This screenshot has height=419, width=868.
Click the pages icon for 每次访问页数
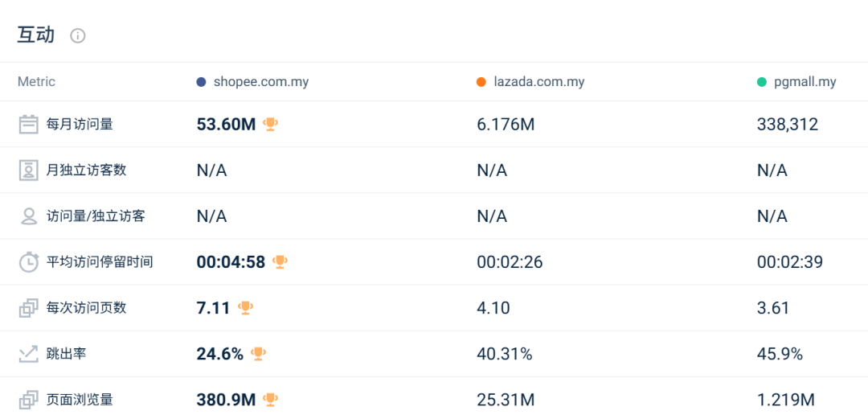click(x=29, y=308)
